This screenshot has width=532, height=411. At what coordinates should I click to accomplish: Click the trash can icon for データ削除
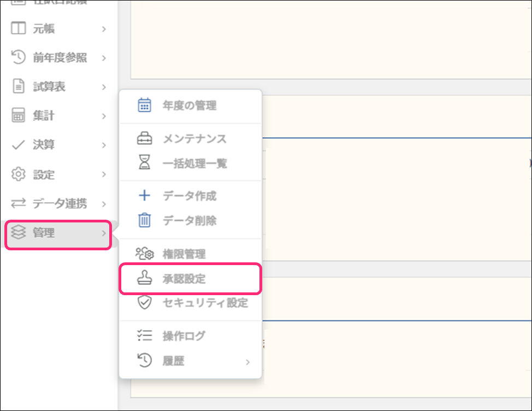(144, 221)
